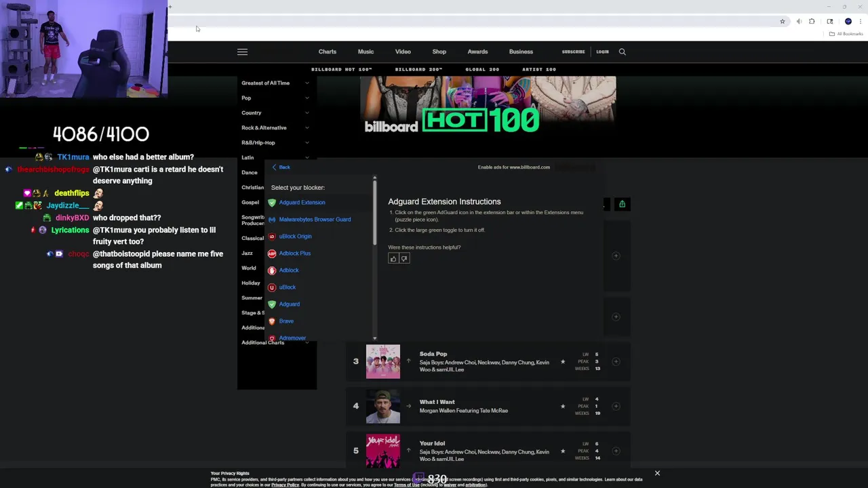The height and width of the screenshot is (488, 868).
Task: Click the Login link
Action: [x=602, y=52]
